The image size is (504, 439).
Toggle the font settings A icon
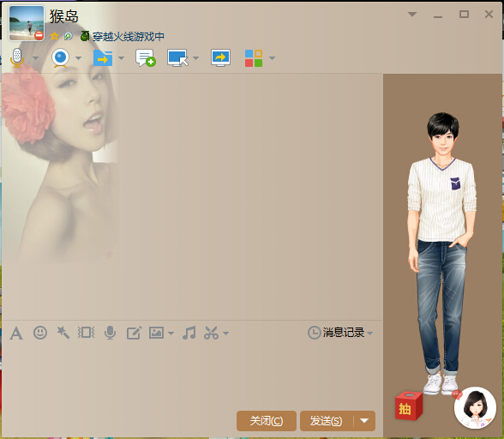point(16,333)
